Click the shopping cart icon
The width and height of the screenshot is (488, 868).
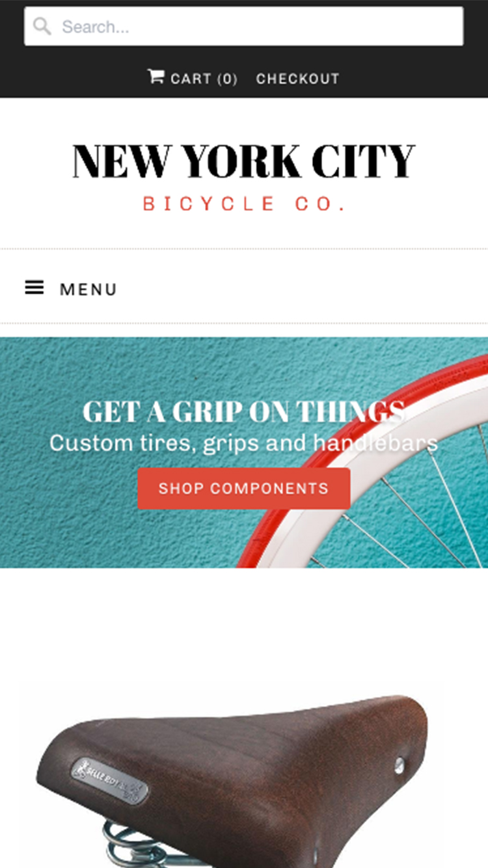156,77
